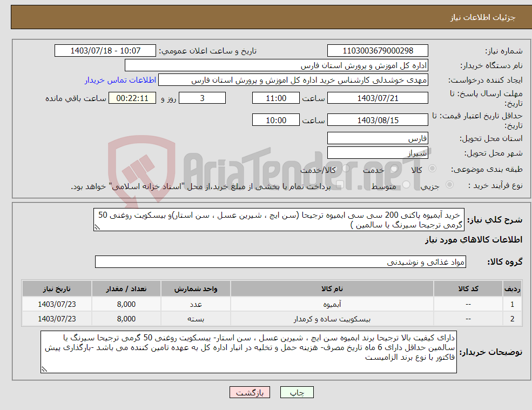Click the announcement date field 1403/07/18 - 10:07
The height and width of the screenshot is (410, 532).
click(105, 51)
